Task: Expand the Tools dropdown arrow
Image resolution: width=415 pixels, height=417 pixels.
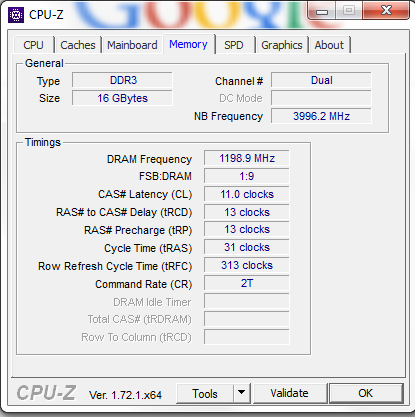Action: 241,394
